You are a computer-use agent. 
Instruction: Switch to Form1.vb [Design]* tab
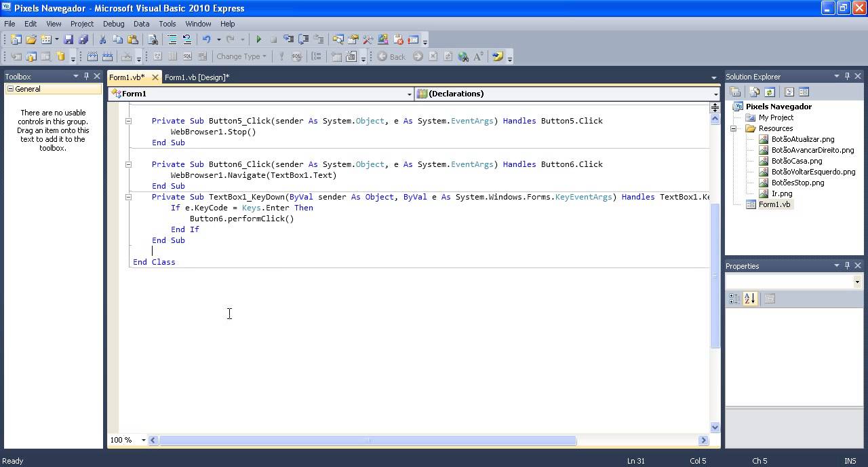tap(197, 77)
